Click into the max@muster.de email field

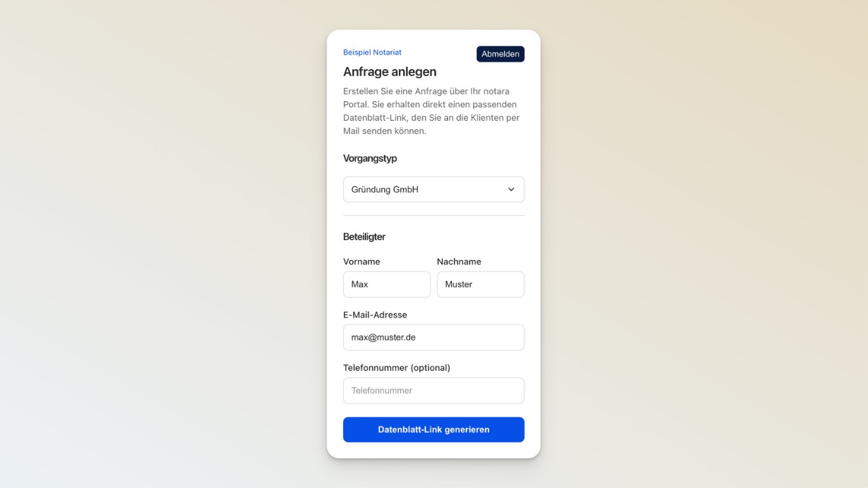(433, 337)
